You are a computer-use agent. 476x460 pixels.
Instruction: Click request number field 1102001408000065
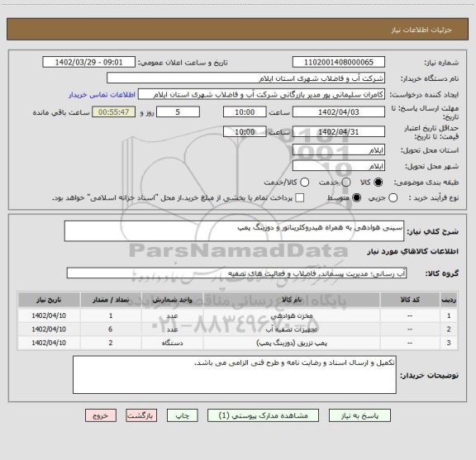click(339, 62)
